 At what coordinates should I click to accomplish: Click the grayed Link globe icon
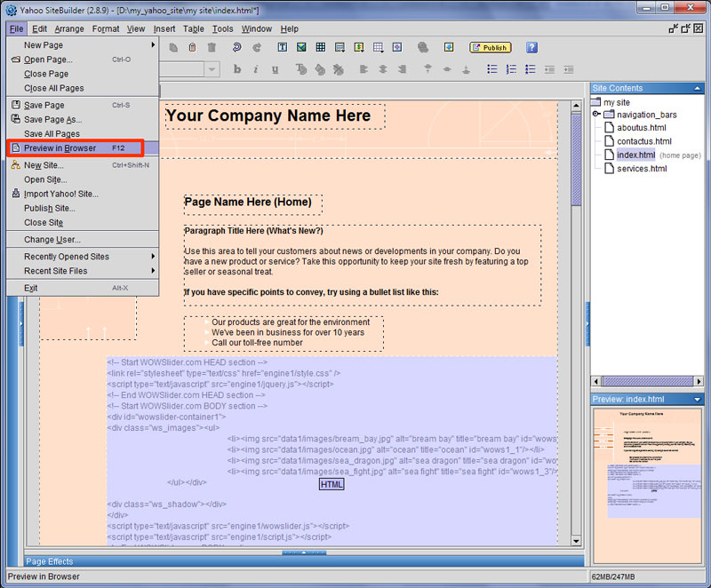pyautogui.click(x=423, y=48)
